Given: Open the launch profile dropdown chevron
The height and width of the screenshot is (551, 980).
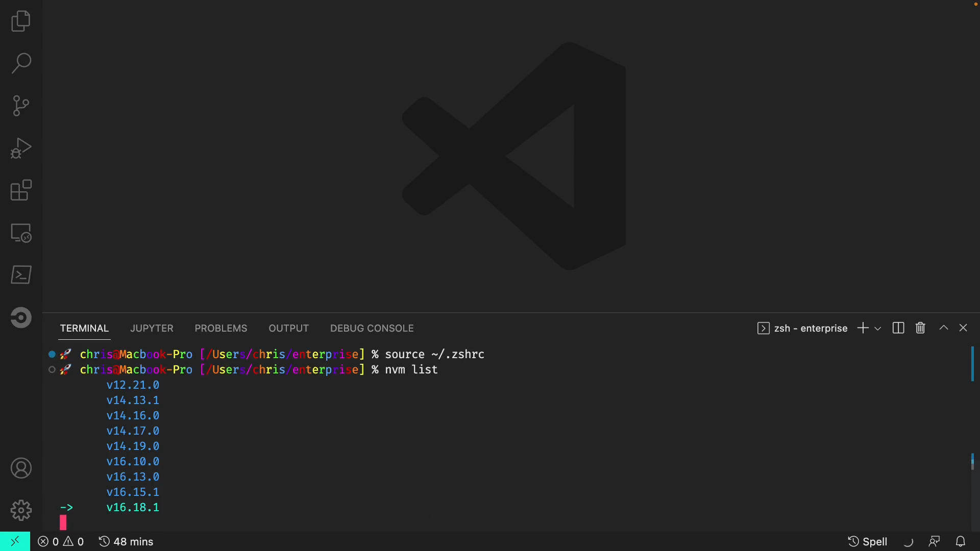Looking at the screenshot, I should pyautogui.click(x=878, y=328).
